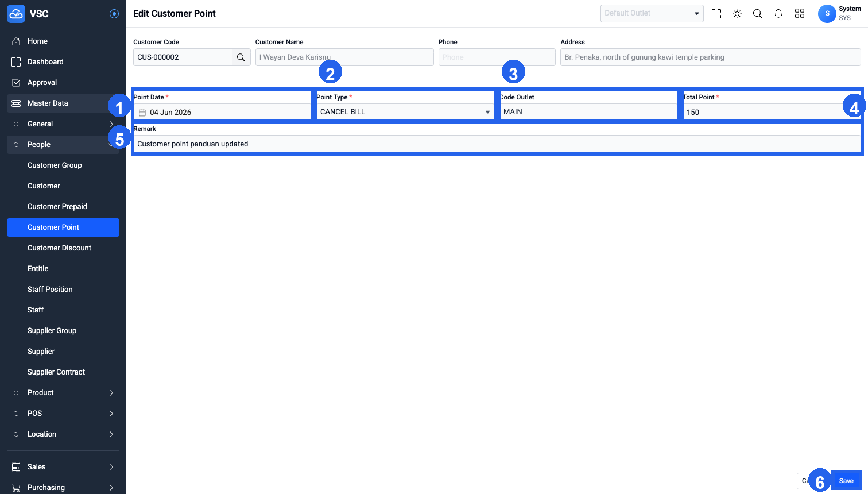The image size is (868, 494).
Task: Click the Phone field
Action: coord(497,57)
